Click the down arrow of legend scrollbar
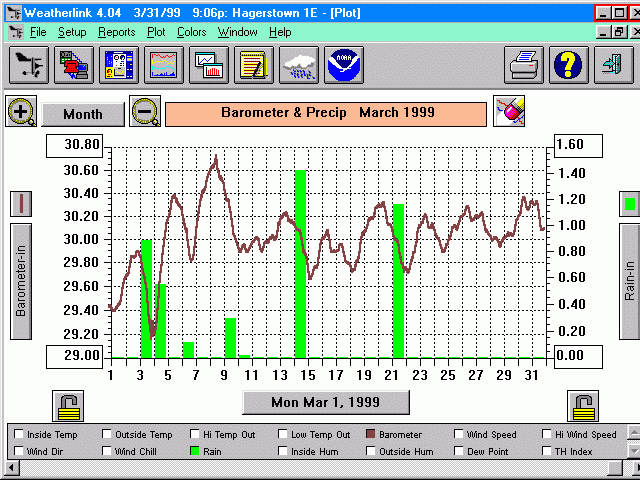This screenshot has height=480, width=640. pos(634,450)
